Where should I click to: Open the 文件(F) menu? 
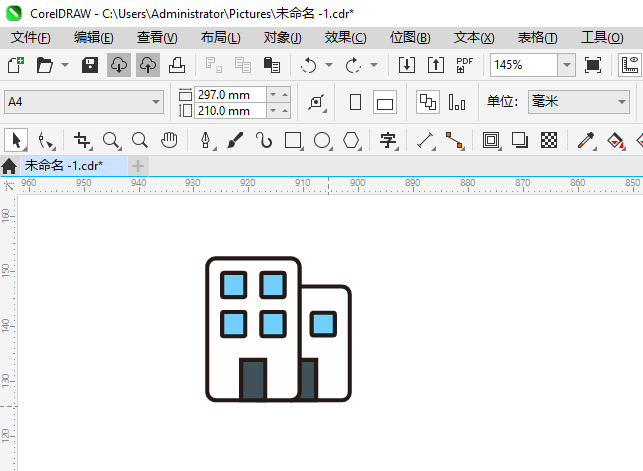tap(30, 37)
